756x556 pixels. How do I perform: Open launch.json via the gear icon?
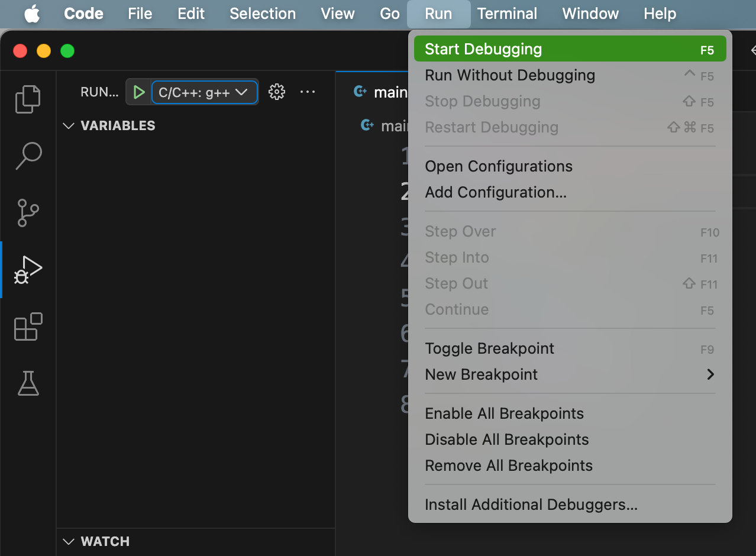coord(276,92)
